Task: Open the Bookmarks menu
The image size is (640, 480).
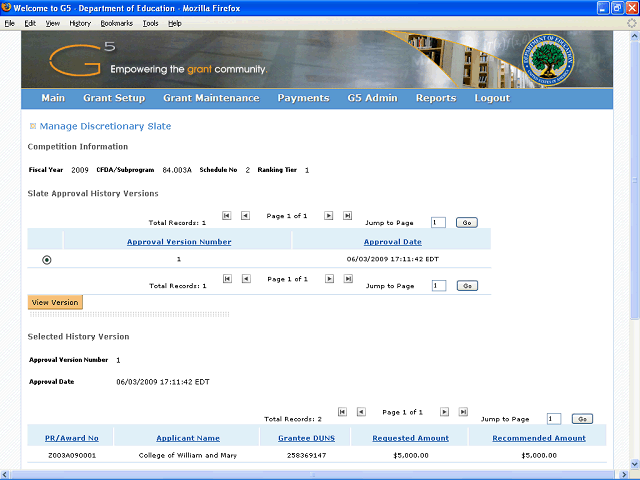Action: click(x=117, y=23)
